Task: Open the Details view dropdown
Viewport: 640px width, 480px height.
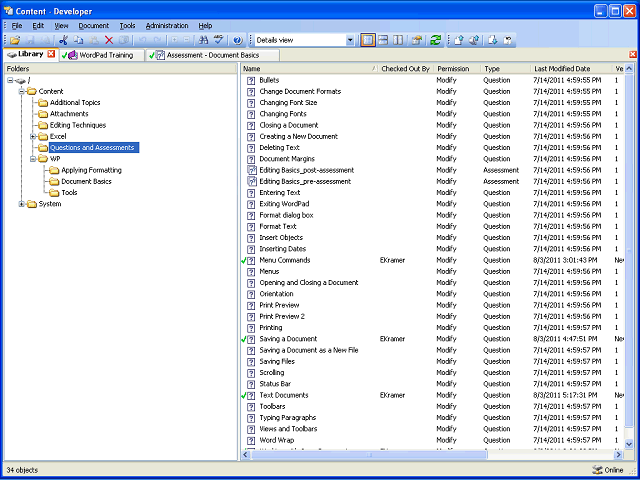Action: 350,40
